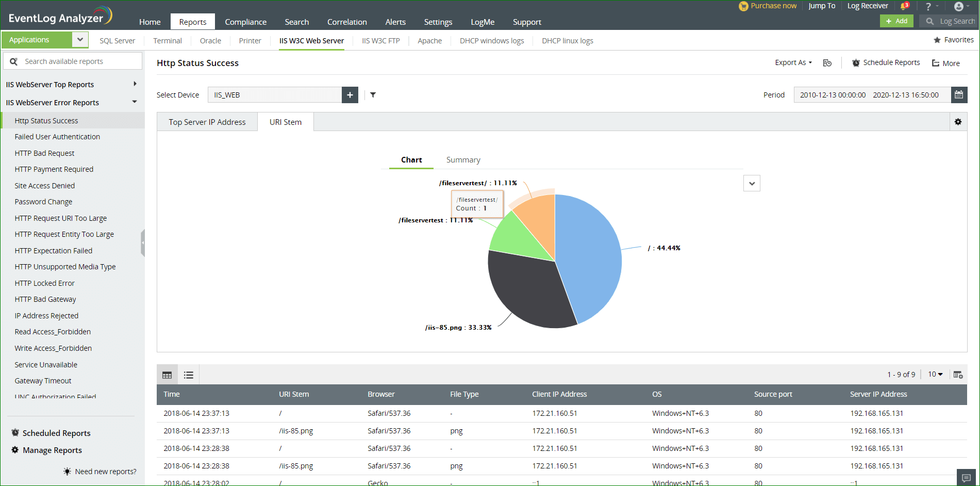Open Failed User Authentication report
Image resolution: width=980 pixels, height=486 pixels.
[57, 137]
